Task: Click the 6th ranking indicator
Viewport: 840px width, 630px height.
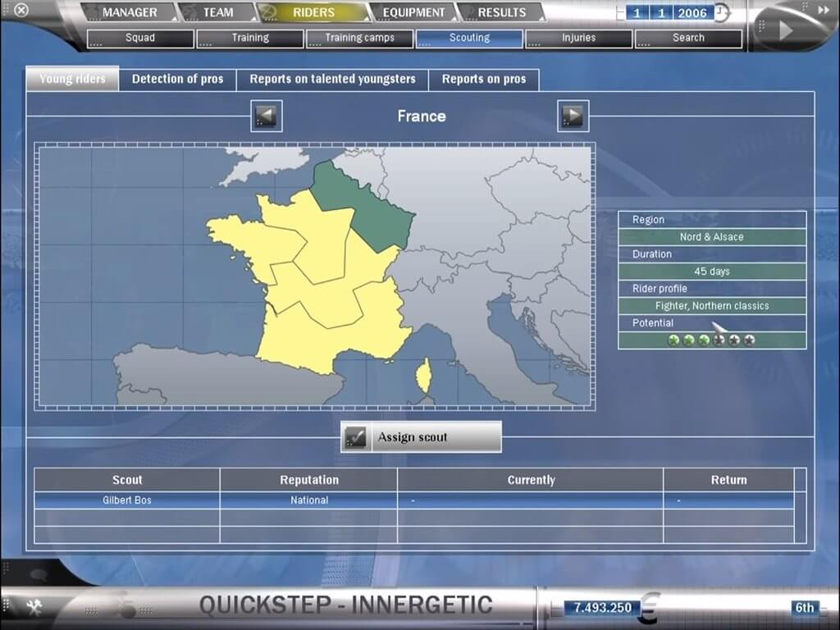Action: (805, 608)
